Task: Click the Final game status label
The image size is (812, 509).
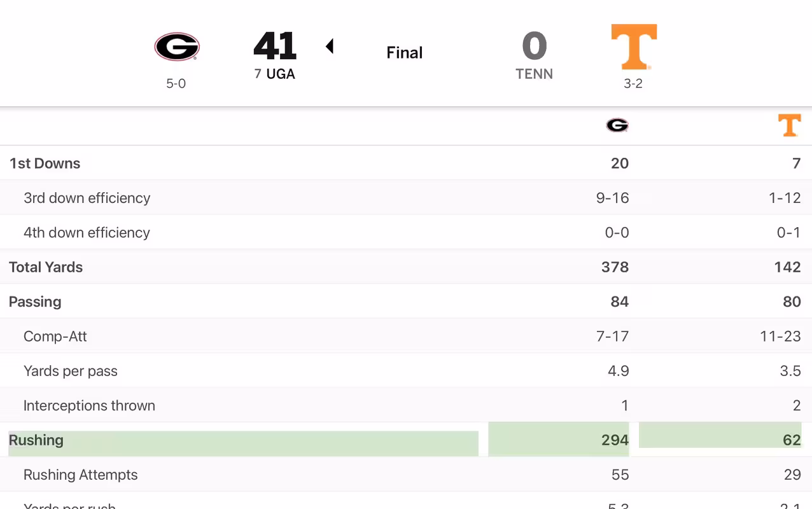Action: pyautogui.click(x=405, y=53)
